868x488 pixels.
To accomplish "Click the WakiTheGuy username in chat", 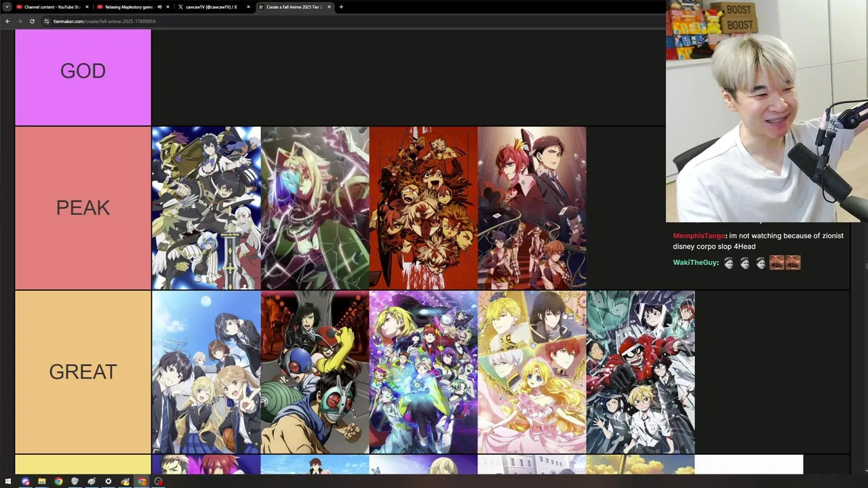I will click(695, 262).
